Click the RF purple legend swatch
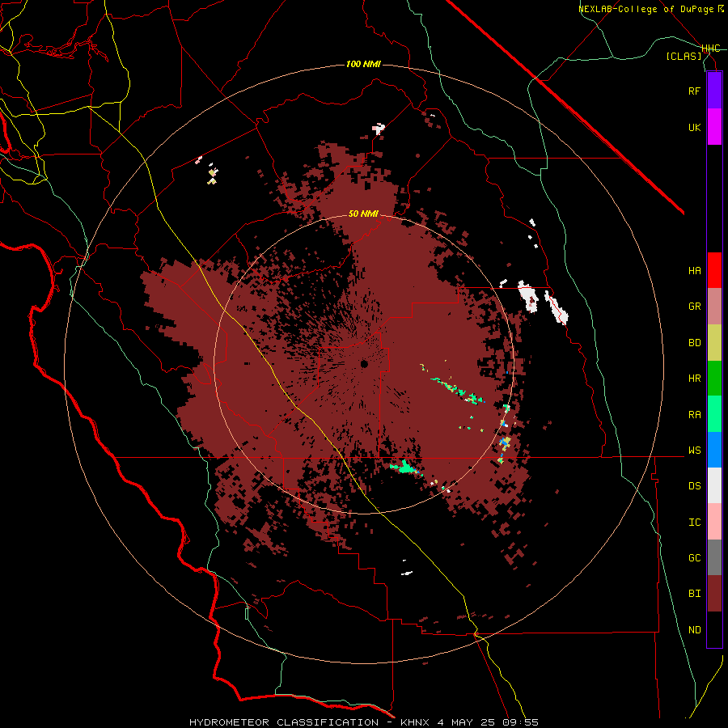728x728 pixels. (x=714, y=91)
